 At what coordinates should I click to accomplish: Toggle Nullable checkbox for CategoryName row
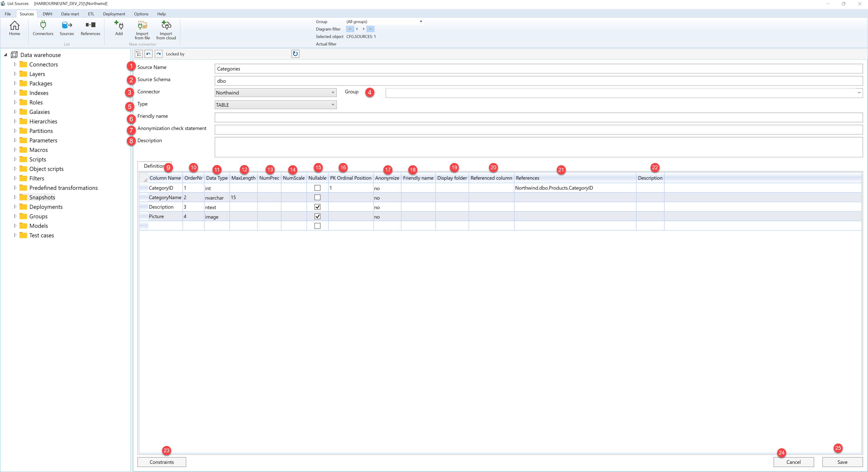click(x=317, y=197)
